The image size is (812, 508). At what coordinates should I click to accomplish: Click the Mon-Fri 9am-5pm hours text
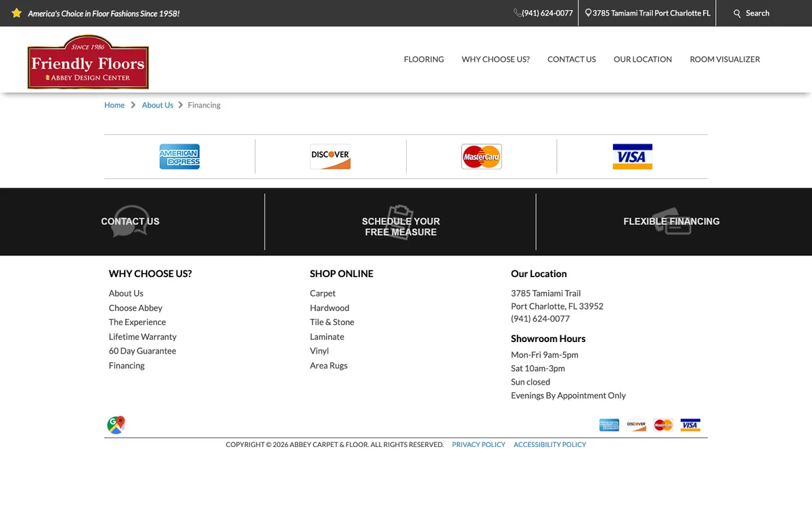click(x=545, y=355)
